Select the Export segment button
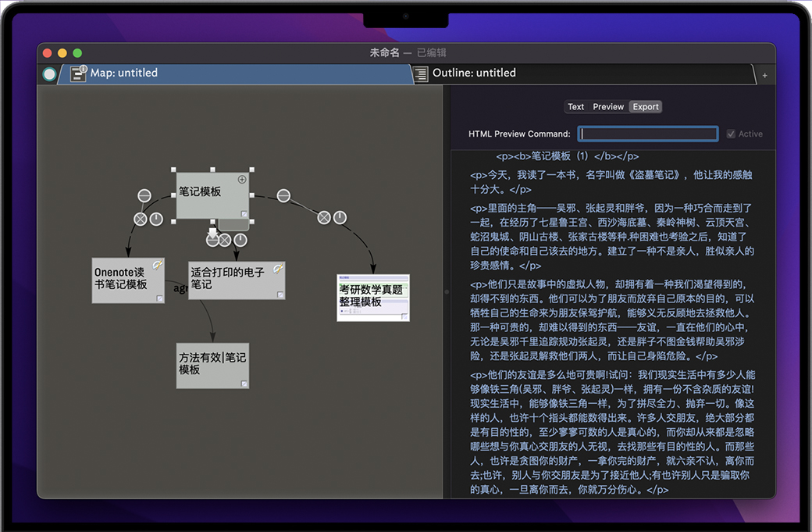This screenshot has width=812, height=532. (x=646, y=107)
